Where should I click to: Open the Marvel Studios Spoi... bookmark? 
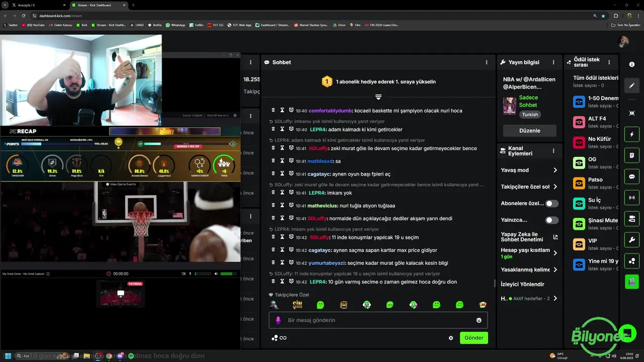311,25
